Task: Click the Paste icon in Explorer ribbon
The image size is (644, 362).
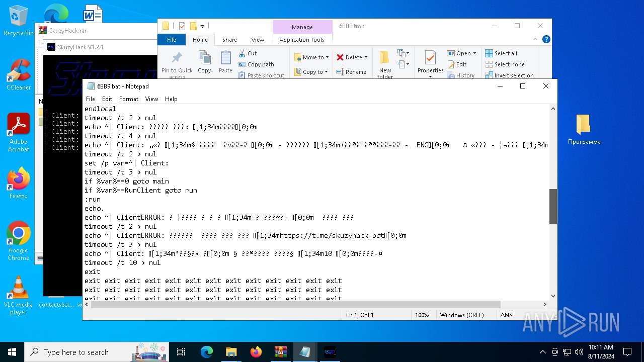Action: point(225,62)
